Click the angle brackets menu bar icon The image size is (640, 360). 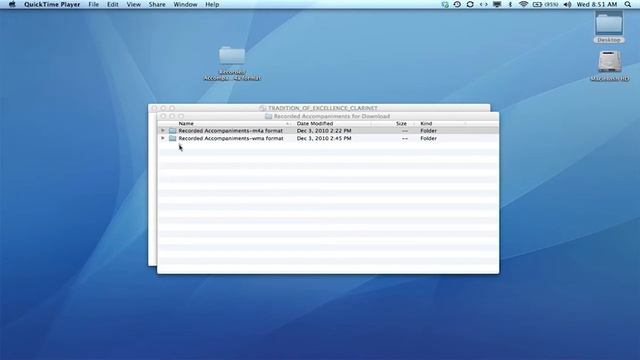coord(484,4)
